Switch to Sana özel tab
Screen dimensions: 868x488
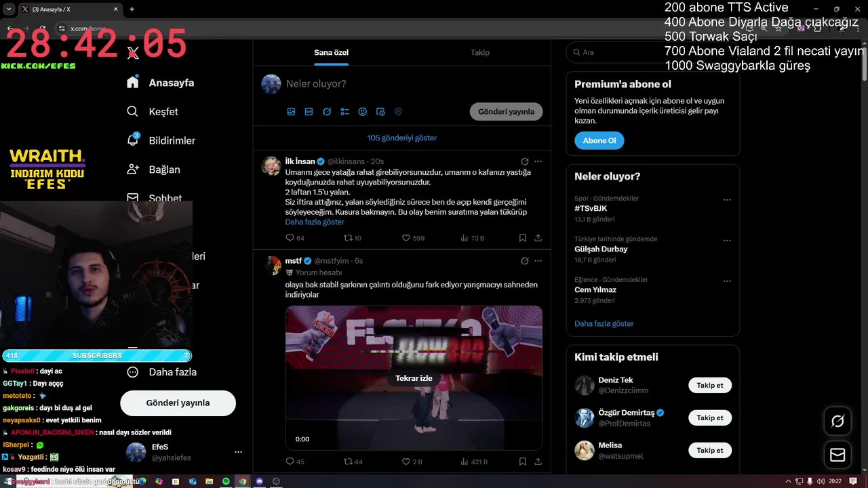tap(331, 52)
